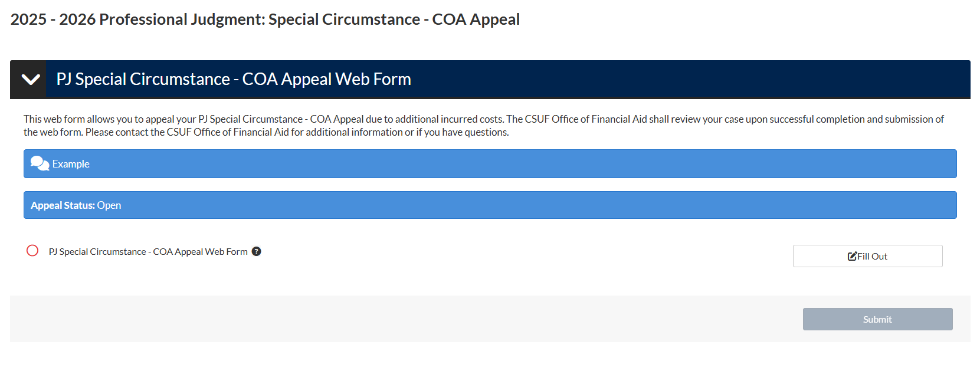Click the PJ Special Circumstance form label text
The height and width of the screenshot is (374, 980).
(148, 251)
